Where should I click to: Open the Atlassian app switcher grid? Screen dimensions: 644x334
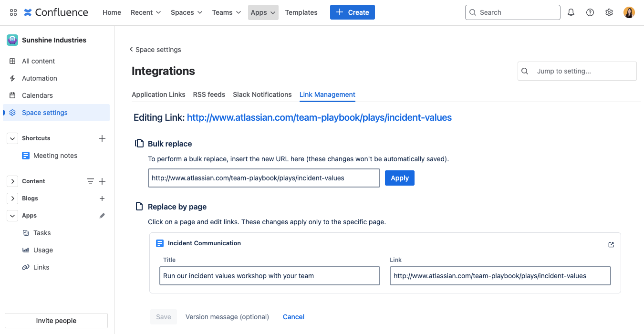point(13,12)
